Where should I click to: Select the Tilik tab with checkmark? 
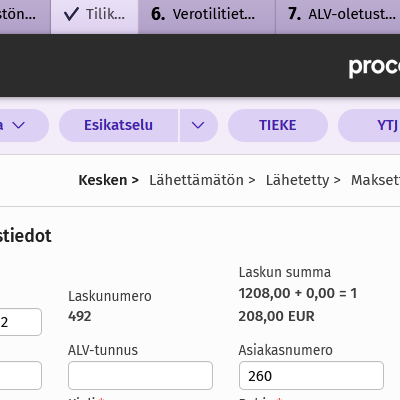(x=95, y=16)
